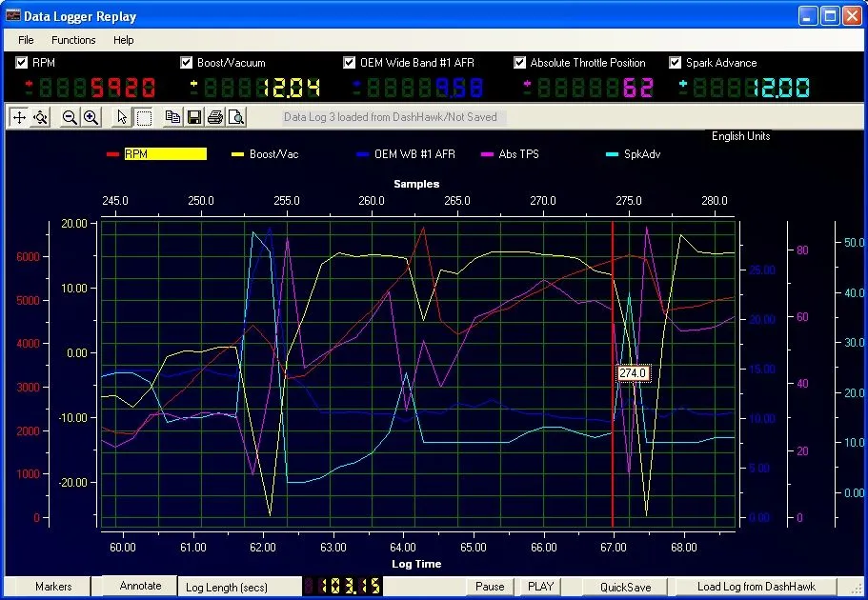Open the File menu
The width and height of the screenshot is (868, 600).
(x=26, y=40)
